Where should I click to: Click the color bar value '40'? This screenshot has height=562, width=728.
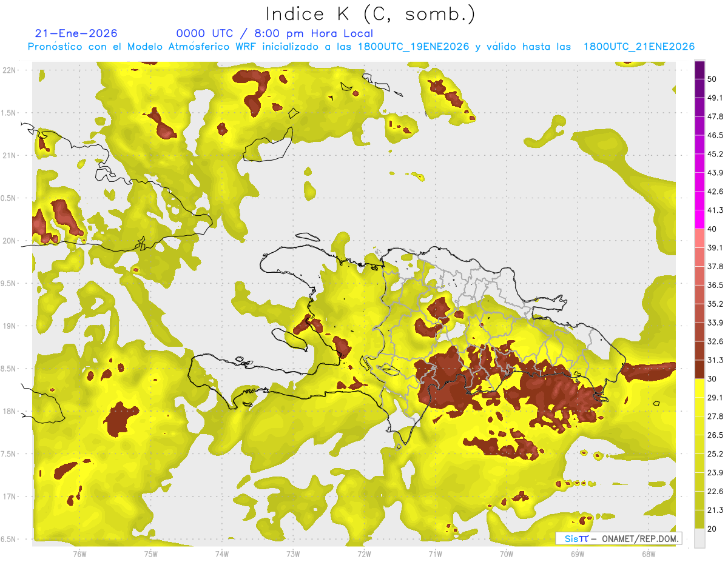712,229
